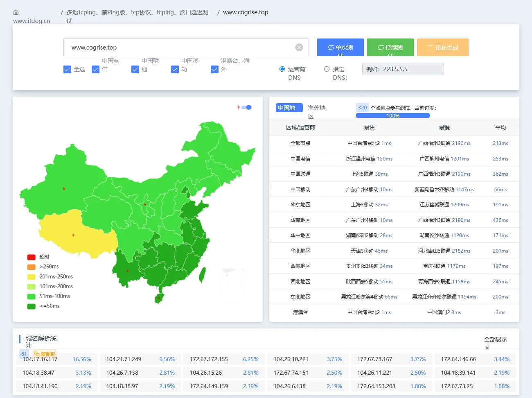Click IP address 172.67.172.155

click(x=209, y=359)
